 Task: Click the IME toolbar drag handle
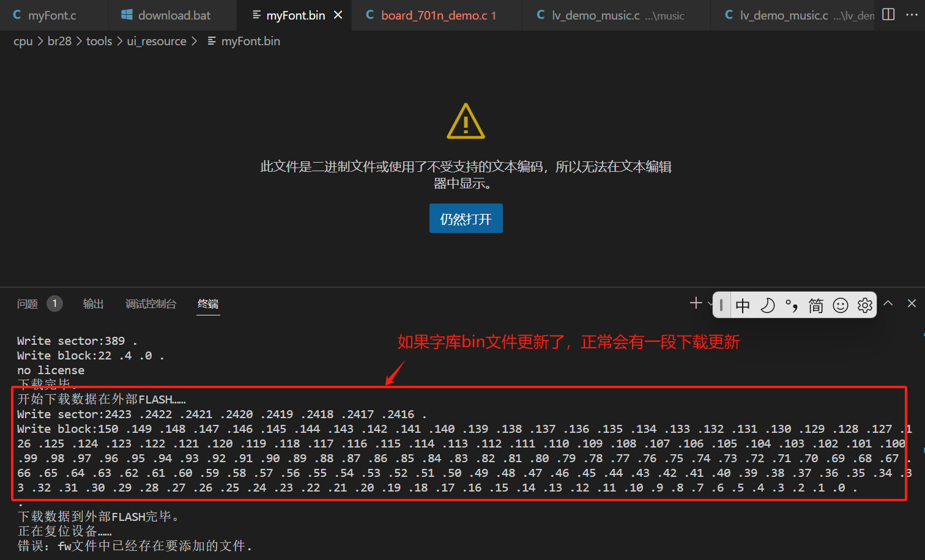click(x=721, y=305)
